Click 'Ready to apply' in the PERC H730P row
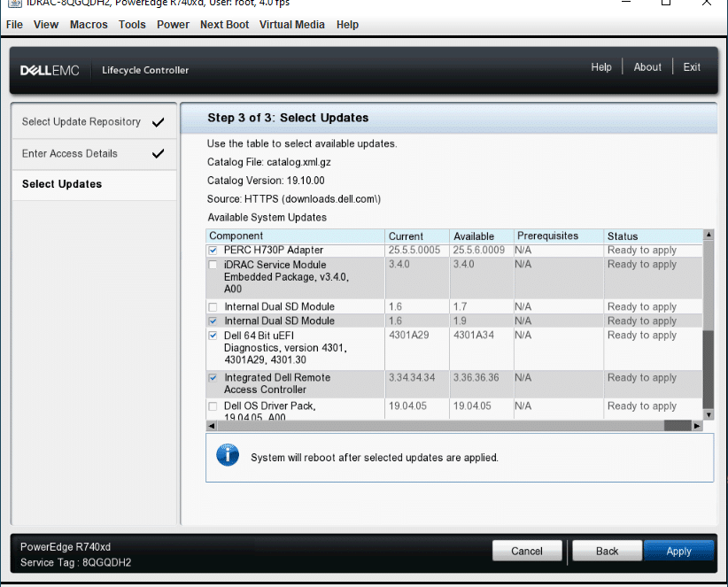The height and width of the screenshot is (587, 728). click(x=642, y=250)
